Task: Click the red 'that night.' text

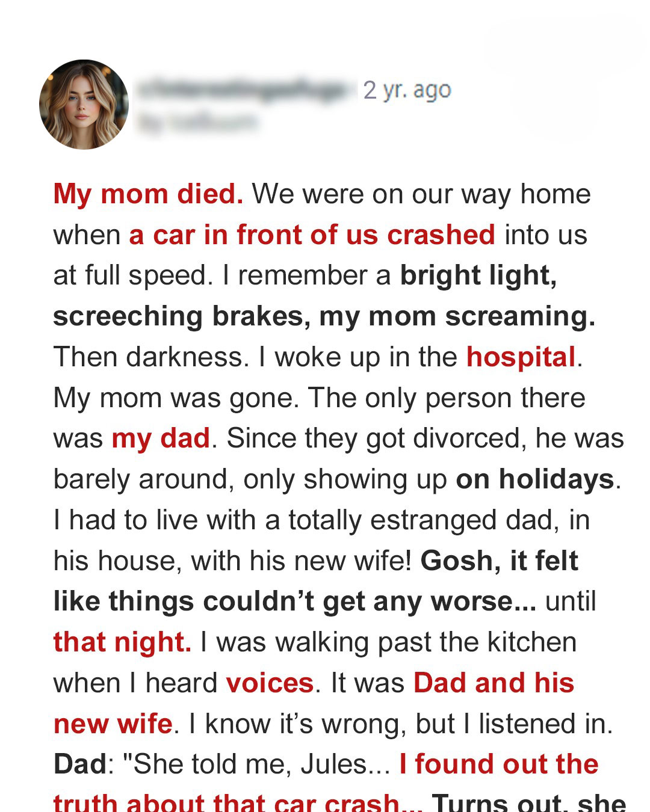Action: pos(122,642)
